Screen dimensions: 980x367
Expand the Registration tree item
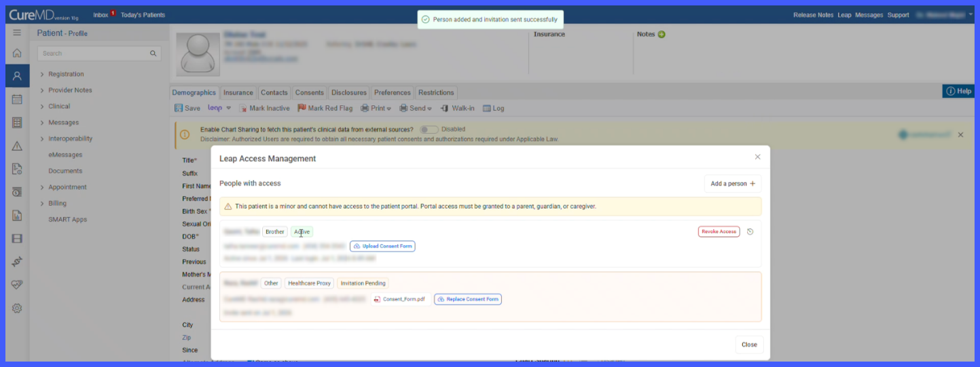(x=66, y=74)
